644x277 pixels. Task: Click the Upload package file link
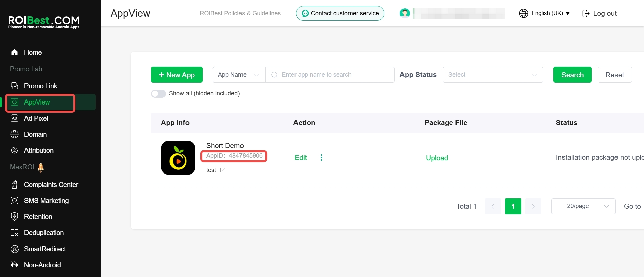click(437, 158)
